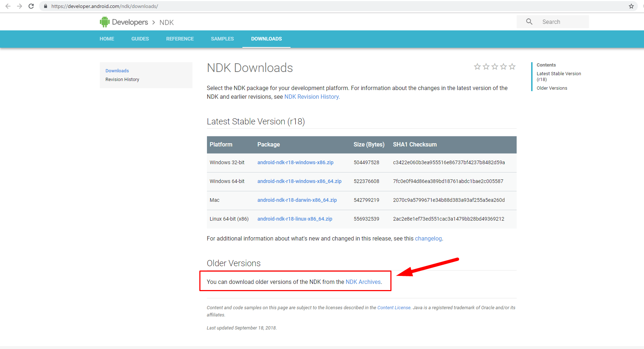
Task: Click the size value 542799219
Action: pos(366,200)
